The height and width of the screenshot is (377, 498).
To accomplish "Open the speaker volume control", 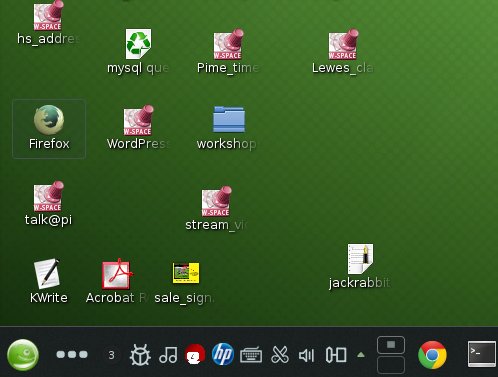I will point(306,355).
